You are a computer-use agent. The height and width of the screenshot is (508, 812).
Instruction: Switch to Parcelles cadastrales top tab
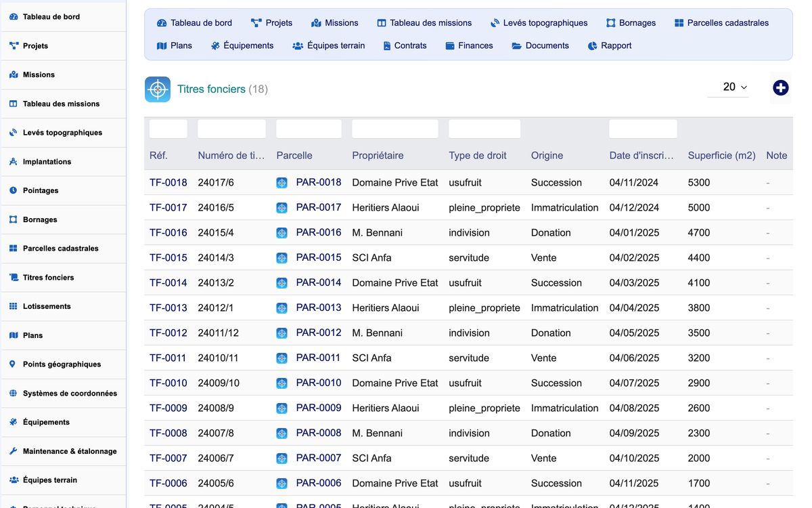point(722,23)
